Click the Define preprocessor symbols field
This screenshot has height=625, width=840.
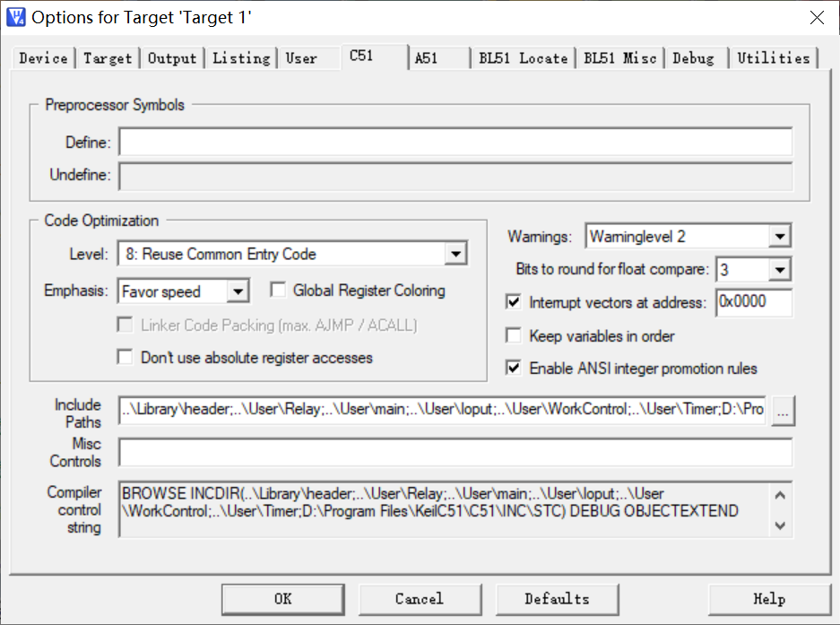pyautogui.click(x=455, y=142)
